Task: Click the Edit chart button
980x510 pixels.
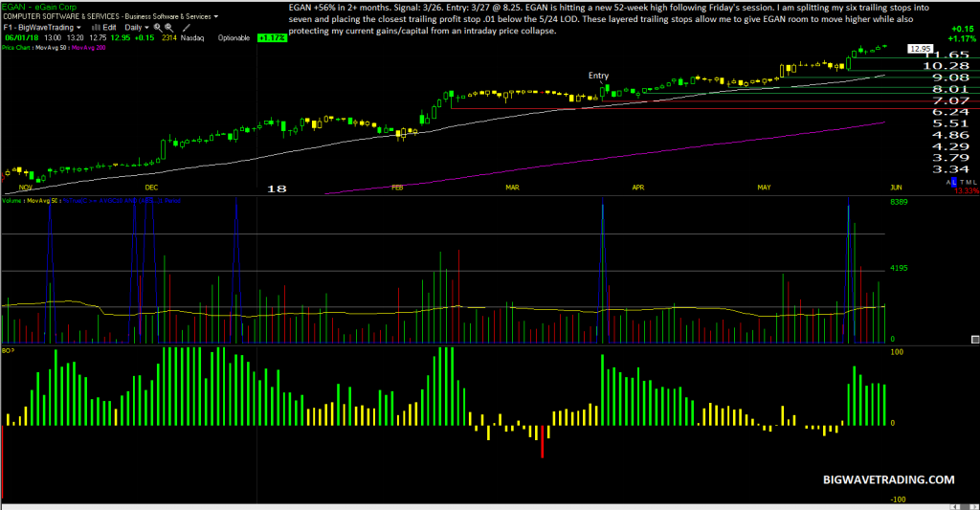Action: [109, 28]
